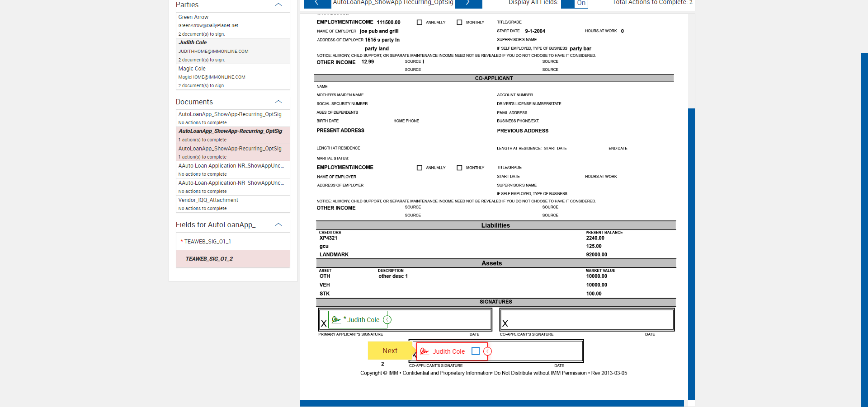Open third AutoLoanApp_ShowApp-Recurring_OptSig document

coord(233,153)
